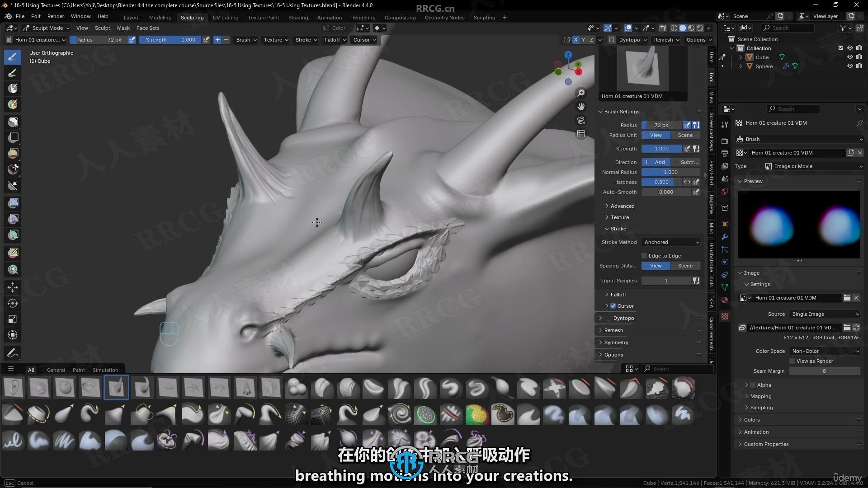
Task: Enable Edge to Edge checkbox
Action: click(x=645, y=256)
